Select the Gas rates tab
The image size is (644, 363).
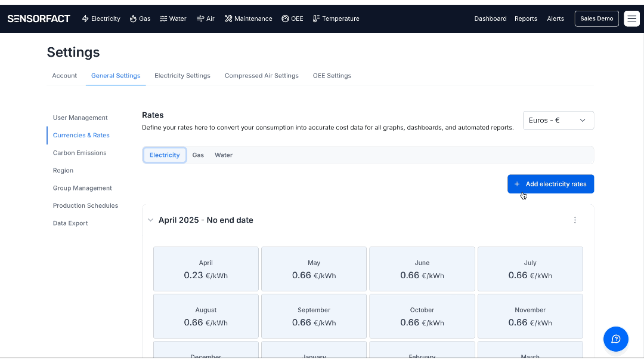(x=198, y=155)
